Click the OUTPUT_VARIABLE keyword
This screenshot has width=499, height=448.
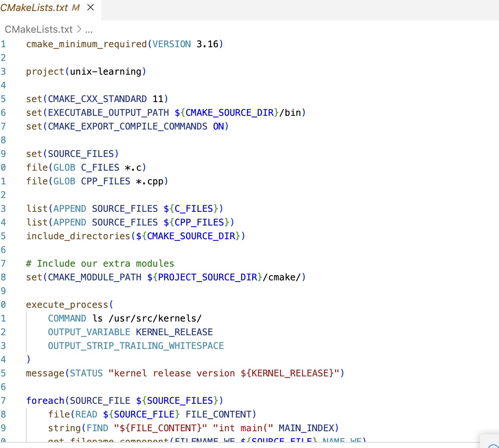pyautogui.click(x=89, y=332)
